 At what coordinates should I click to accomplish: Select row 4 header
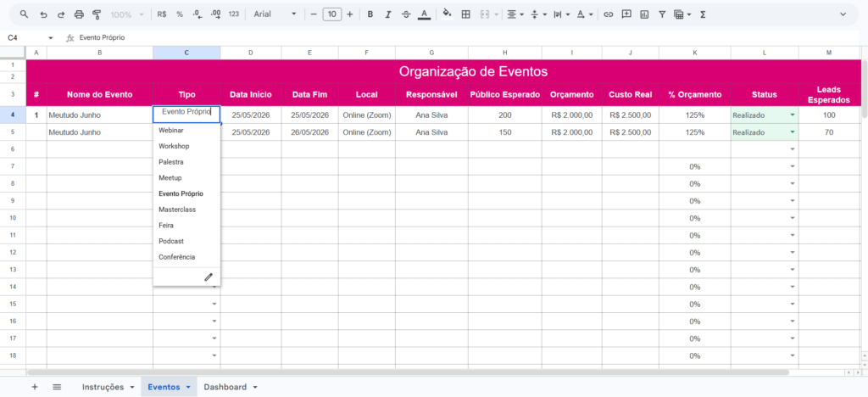(13, 115)
